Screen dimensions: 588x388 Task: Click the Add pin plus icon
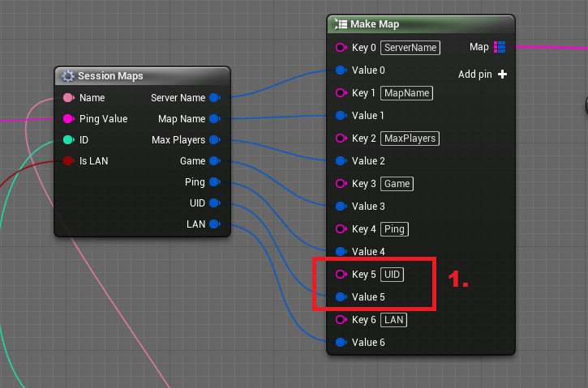pyautogui.click(x=502, y=75)
